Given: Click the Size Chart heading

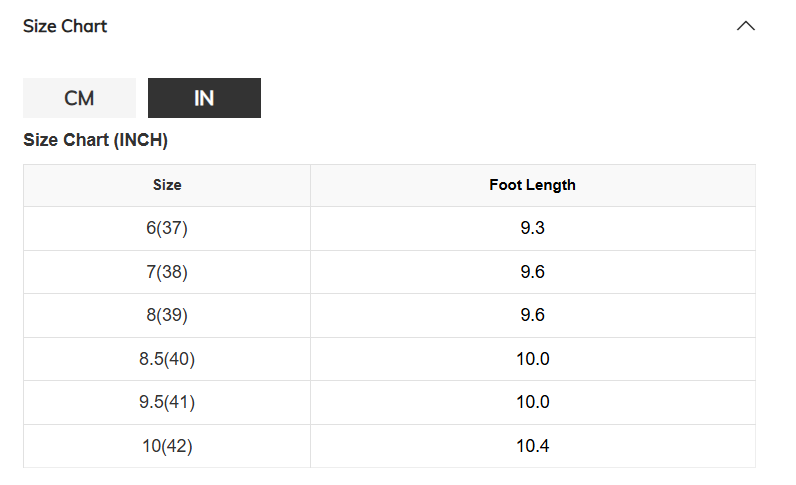Looking at the screenshot, I should (x=65, y=26).
